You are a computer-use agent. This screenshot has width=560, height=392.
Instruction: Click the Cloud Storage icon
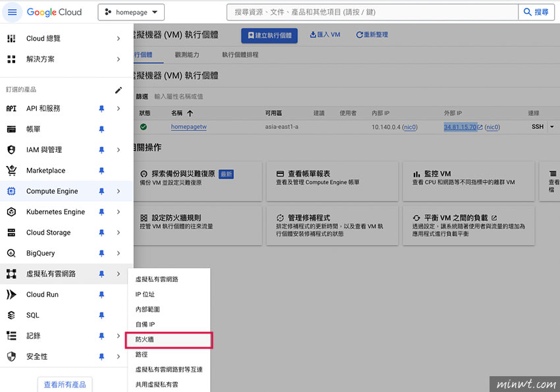click(x=11, y=233)
